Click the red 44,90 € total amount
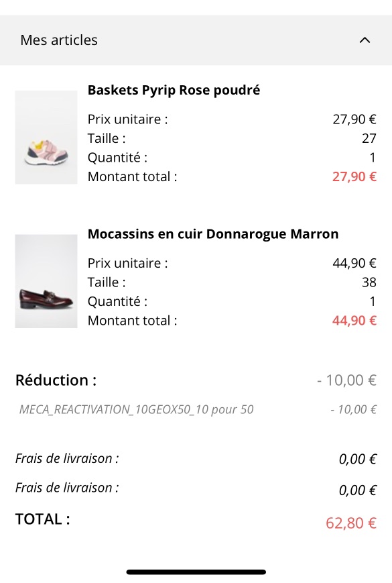Screen dimensions: 392x583 pos(354,320)
